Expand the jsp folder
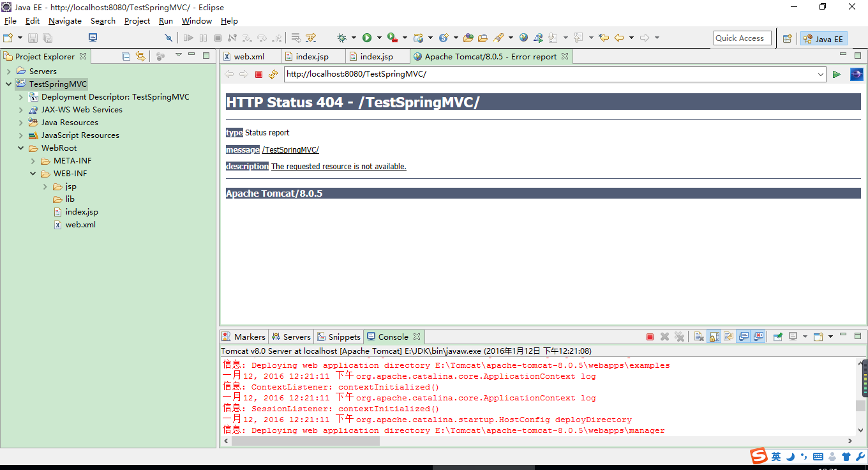Screen dimensions: 868x470 click(x=45, y=186)
